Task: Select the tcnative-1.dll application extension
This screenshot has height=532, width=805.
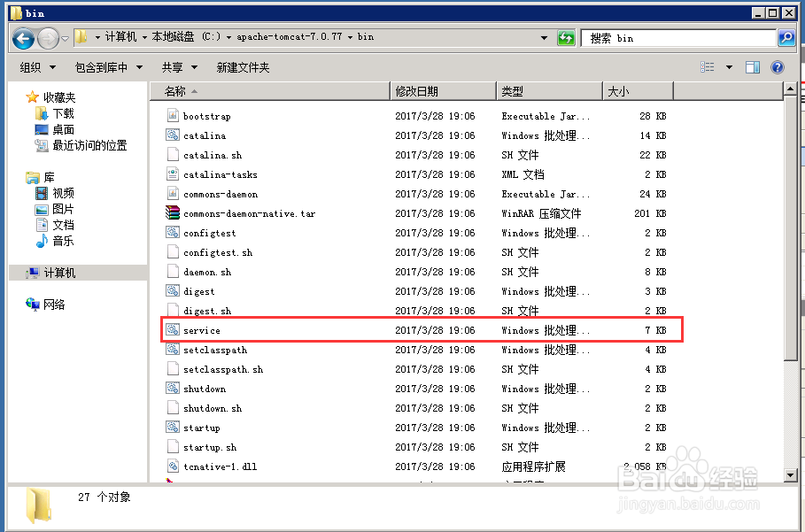Action: (221, 466)
